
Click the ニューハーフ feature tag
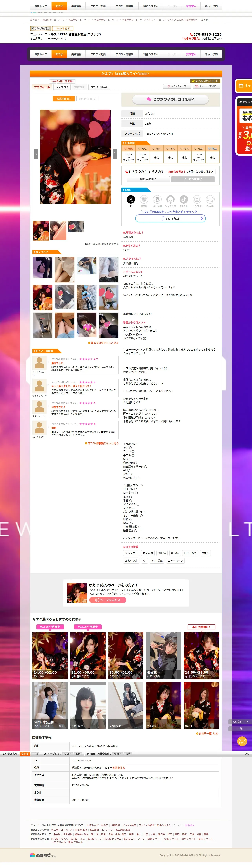(x=175, y=561)
